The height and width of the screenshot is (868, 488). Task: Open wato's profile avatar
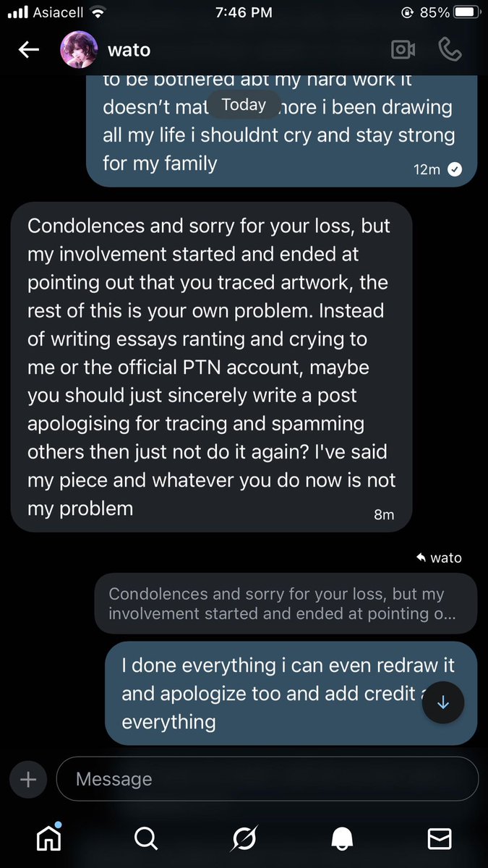tap(79, 50)
